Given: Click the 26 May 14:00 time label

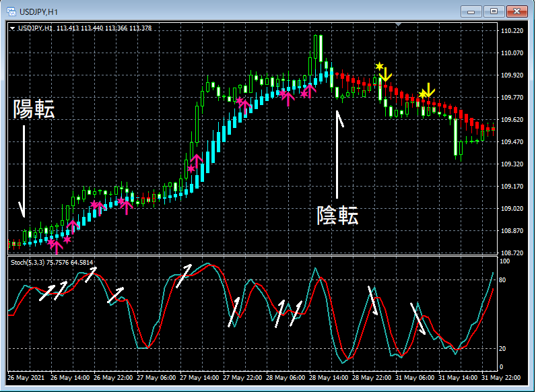Looking at the screenshot, I should 70,378.
